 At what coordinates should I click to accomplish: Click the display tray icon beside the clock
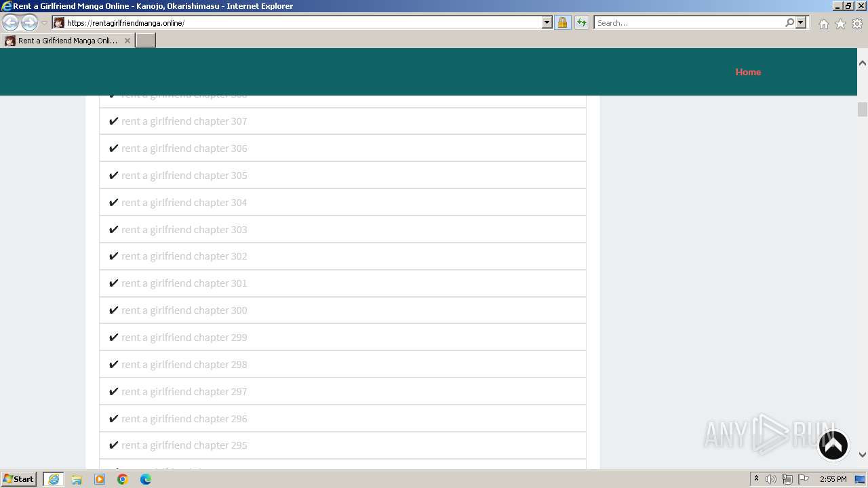tap(860, 479)
